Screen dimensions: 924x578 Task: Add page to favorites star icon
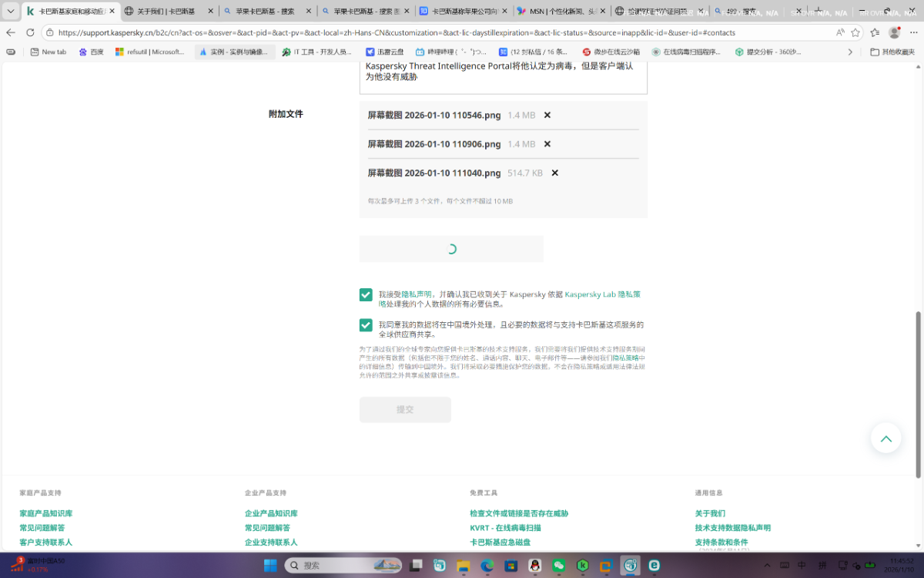coord(855,32)
